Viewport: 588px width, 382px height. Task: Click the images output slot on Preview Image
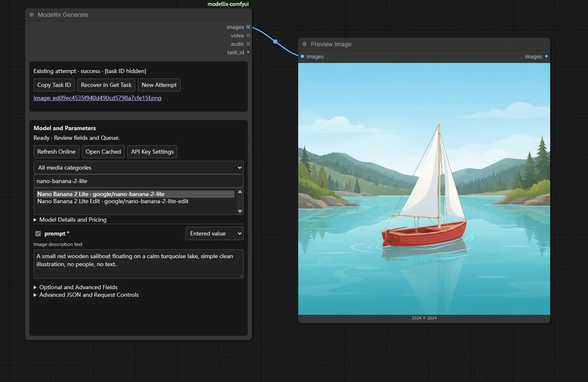point(546,57)
